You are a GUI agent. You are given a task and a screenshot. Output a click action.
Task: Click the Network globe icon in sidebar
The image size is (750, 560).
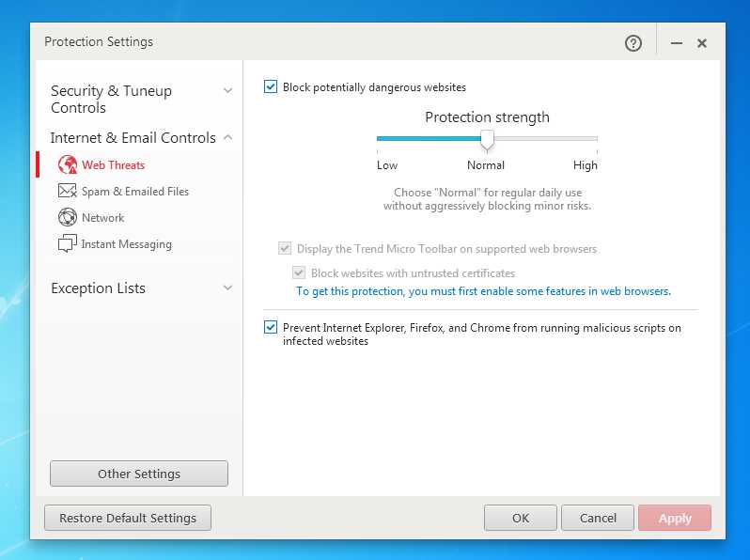tap(67, 218)
